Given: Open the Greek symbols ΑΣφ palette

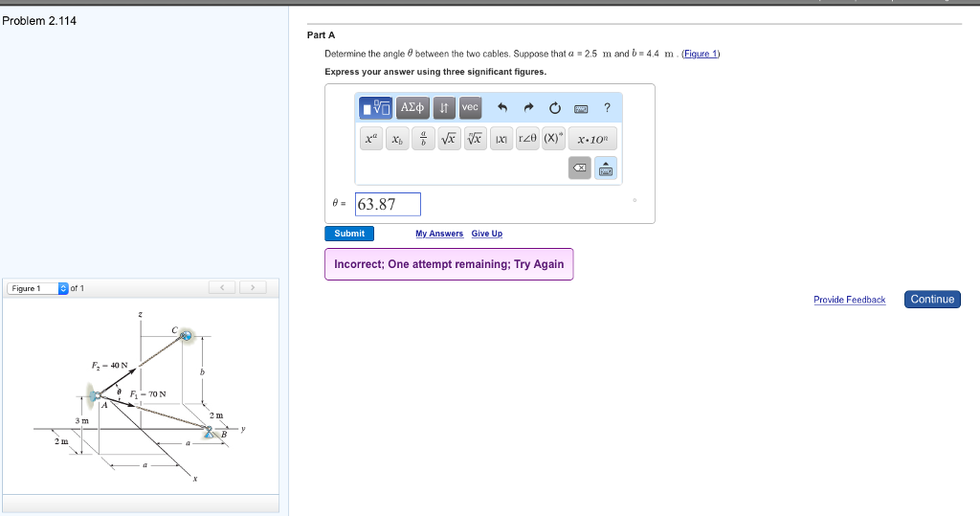Looking at the screenshot, I should tap(412, 107).
